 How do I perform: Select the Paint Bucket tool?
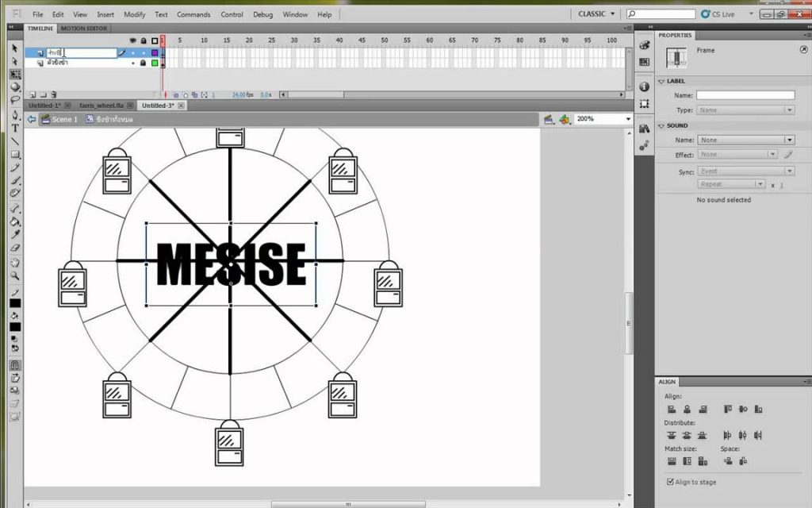pyautogui.click(x=15, y=222)
